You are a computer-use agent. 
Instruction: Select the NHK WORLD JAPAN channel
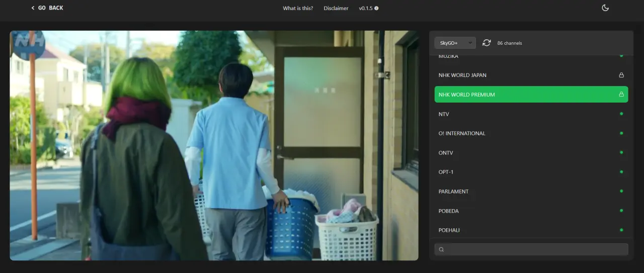[x=531, y=75]
